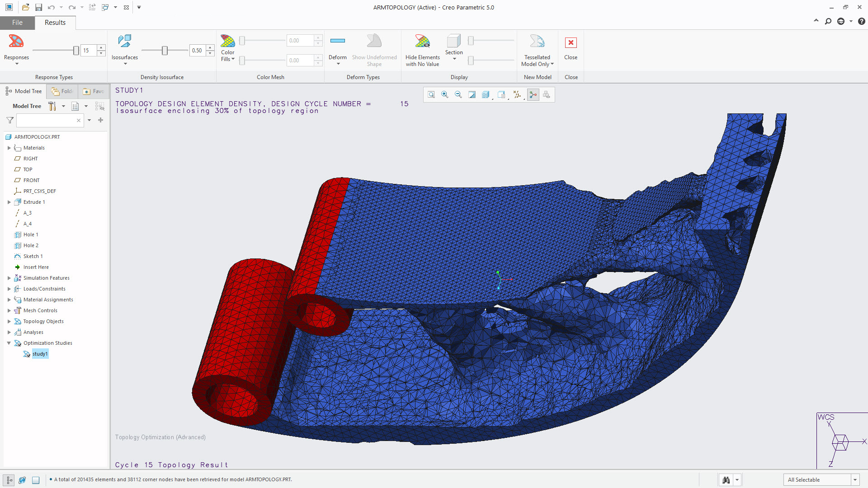The height and width of the screenshot is (488, 868).
Task: Open the Responses tool
Action: pyautogui.click(x=16, y=47)
